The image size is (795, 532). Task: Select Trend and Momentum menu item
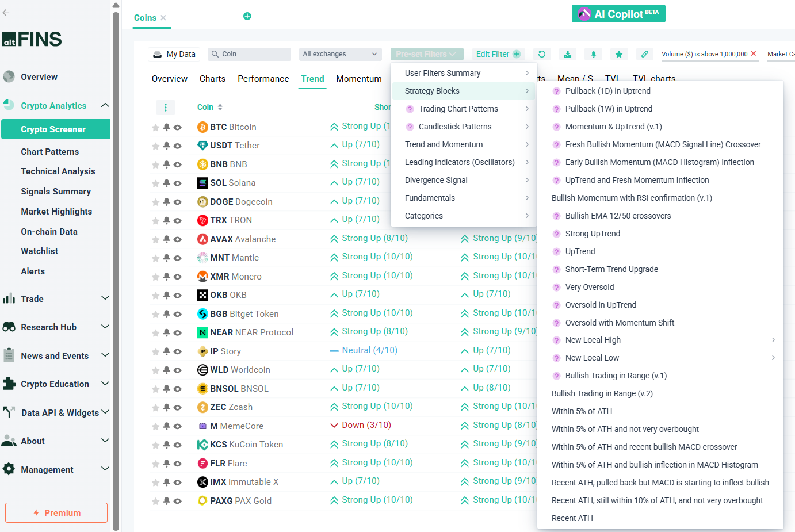tap(444, 144)
